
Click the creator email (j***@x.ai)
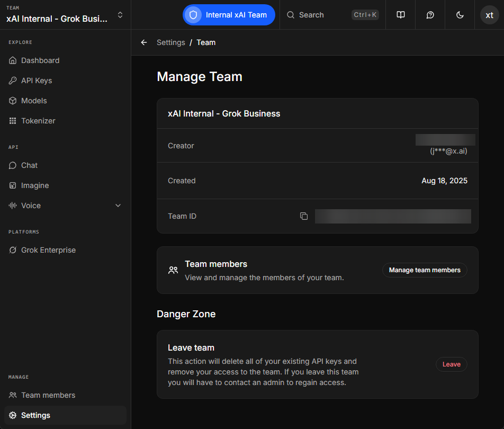pos(449,151)
